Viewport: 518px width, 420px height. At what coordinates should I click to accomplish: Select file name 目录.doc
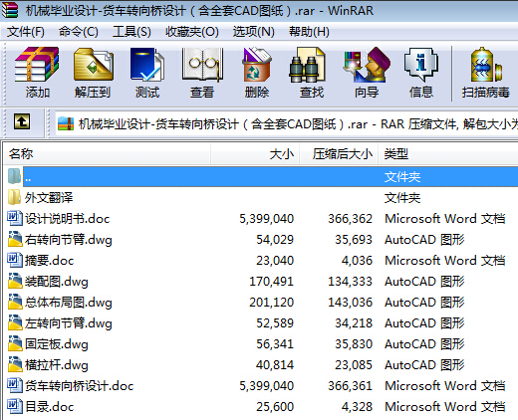point(49,407)
